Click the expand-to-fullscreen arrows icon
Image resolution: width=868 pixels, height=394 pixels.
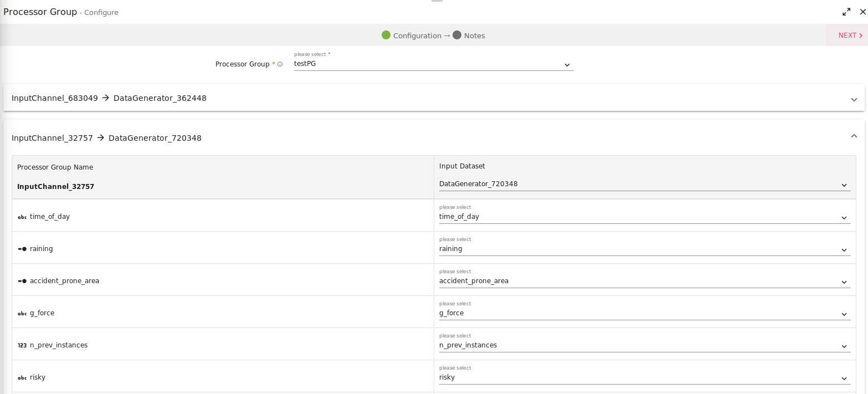[x=846, y=12]
